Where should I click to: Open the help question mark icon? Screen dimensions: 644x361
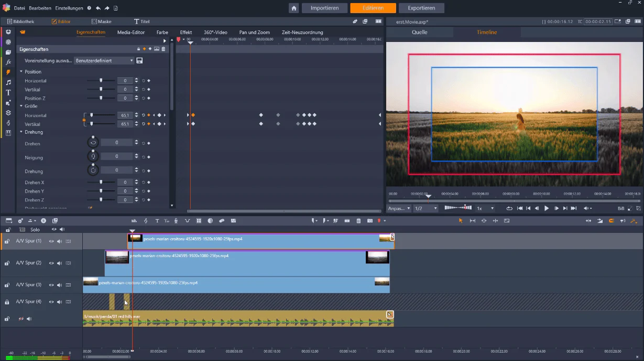pos(89,8)
